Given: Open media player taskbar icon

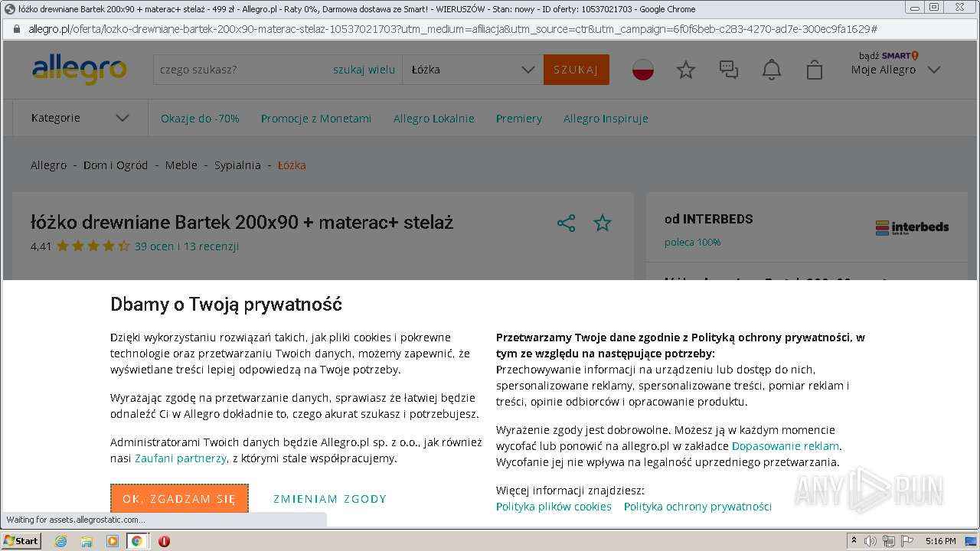Looking at the screenshot, I should tap(112, 541).
